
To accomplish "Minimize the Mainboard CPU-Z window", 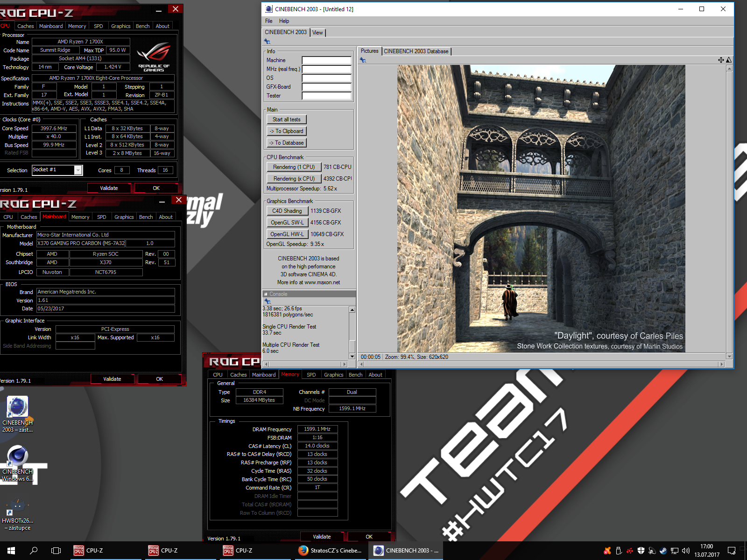I will [x=162, y=202].
